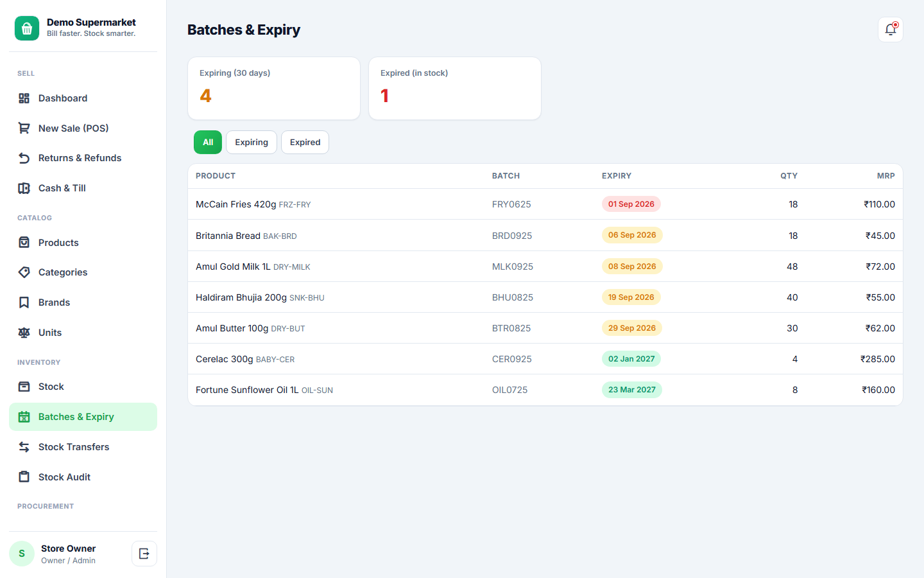Filter batches by Expired
Image resolution: width=924 pixels, height=578 pixels.
[305, 143]
